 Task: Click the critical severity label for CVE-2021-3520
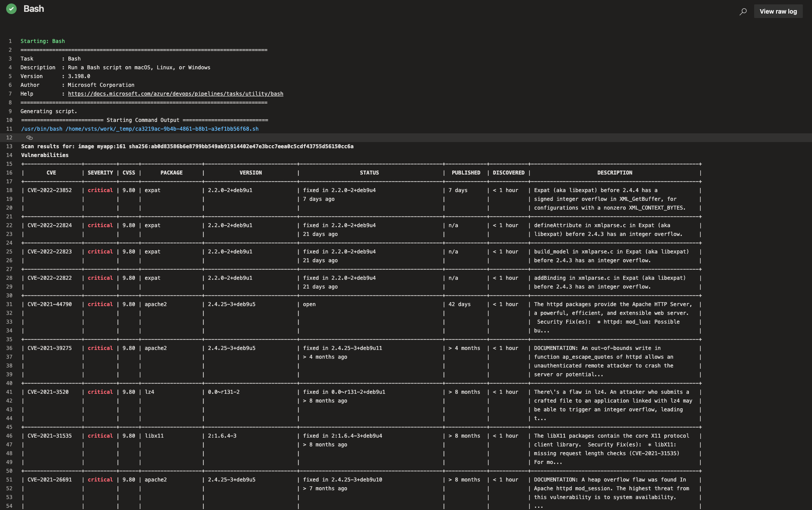pos(100,392)
